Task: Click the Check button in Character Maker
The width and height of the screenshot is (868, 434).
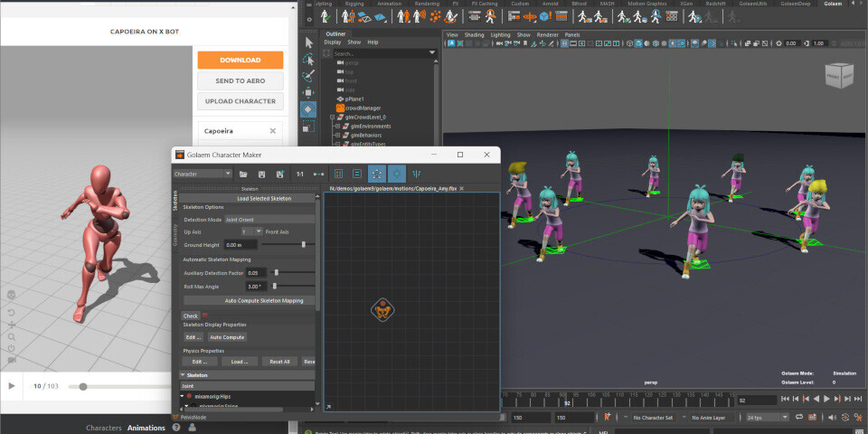Action: (191, 316)
